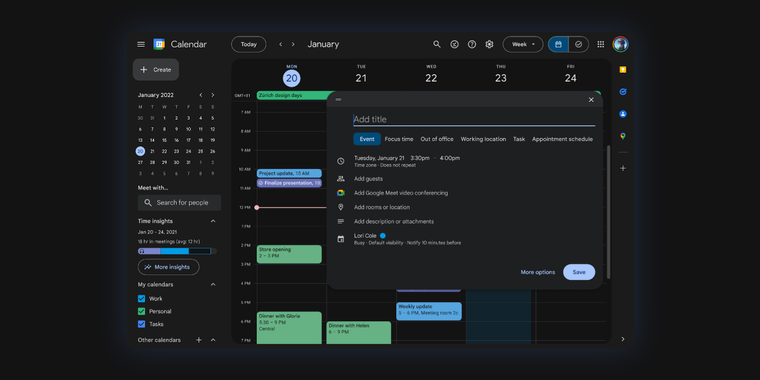The image size is (760, 380).
Task: Add other calendar plus icon
Action: [x=199, y=340]
